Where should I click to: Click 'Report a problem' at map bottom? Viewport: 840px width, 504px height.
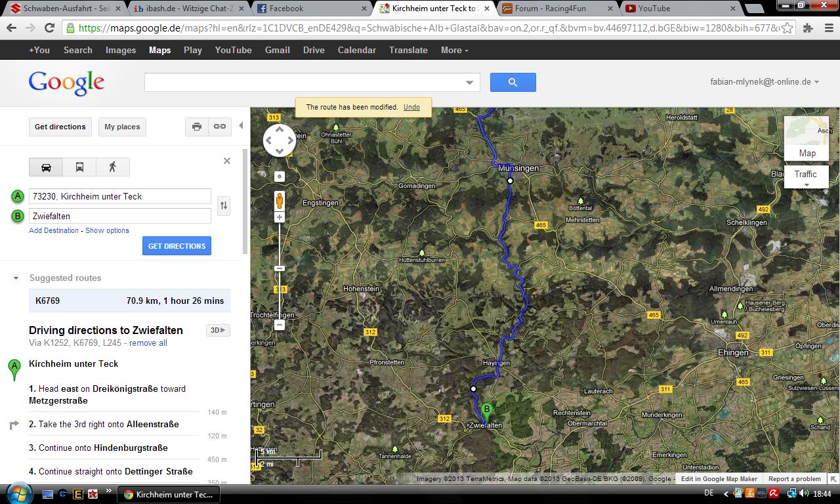794,479
